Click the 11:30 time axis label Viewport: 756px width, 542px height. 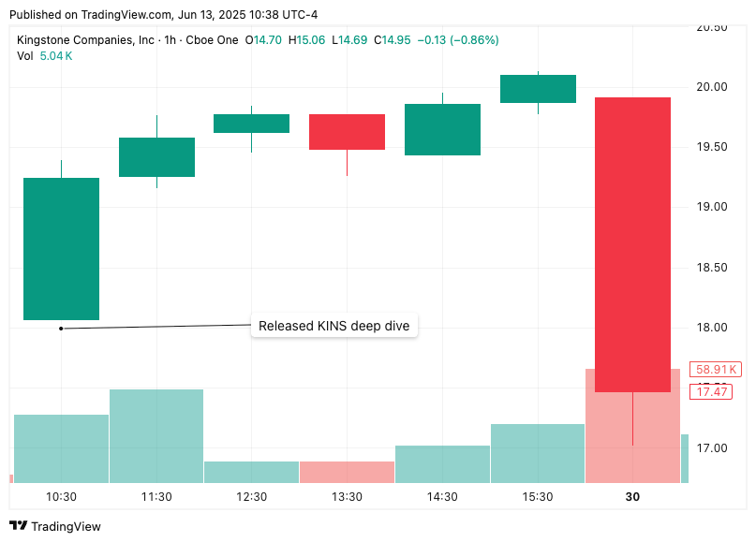pyautogui.click(x=156, y=497)
